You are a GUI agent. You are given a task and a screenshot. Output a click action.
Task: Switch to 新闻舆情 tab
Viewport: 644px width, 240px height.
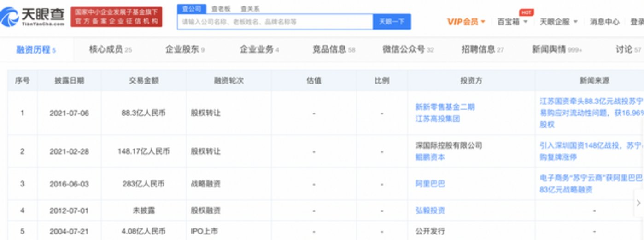(557, 49)
